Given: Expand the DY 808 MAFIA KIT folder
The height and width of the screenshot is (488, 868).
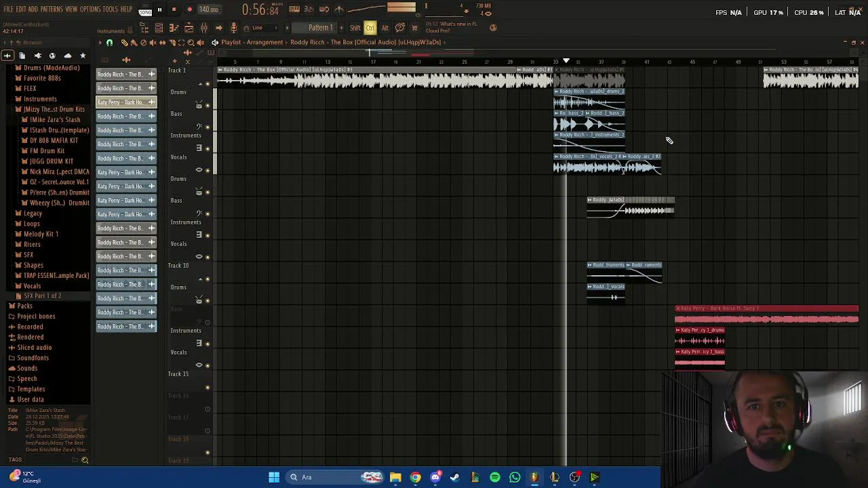Looking at the screenshot, I should [x=54, y=140].
